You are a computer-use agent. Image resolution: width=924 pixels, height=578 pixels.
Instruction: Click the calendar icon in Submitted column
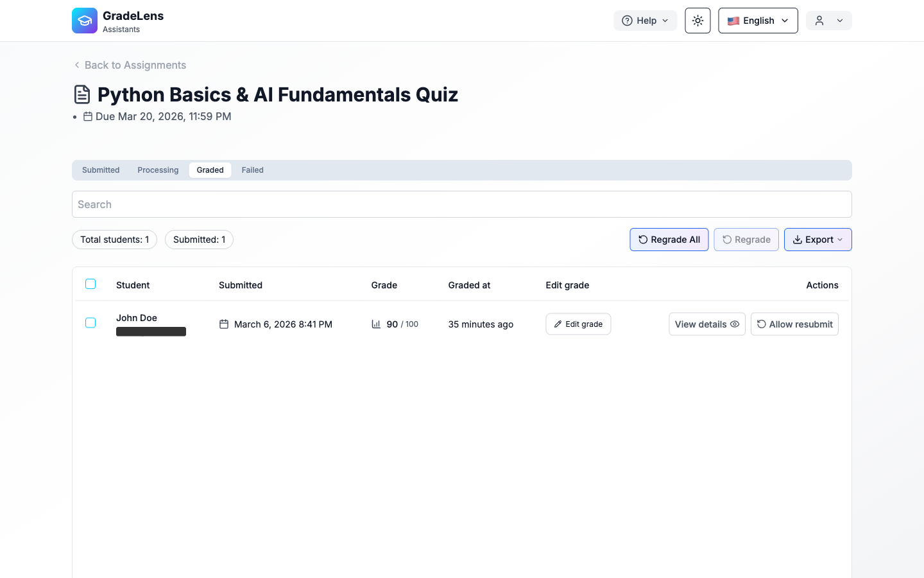(x=224, y=324)
